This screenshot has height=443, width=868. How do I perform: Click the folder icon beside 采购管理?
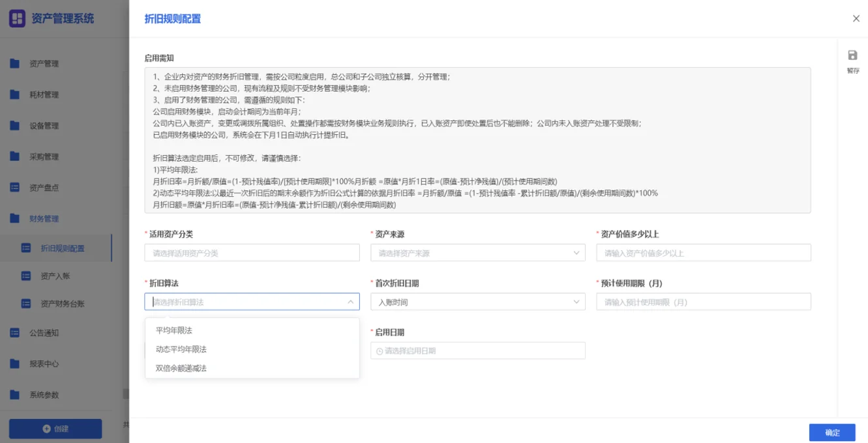[15, 156]
